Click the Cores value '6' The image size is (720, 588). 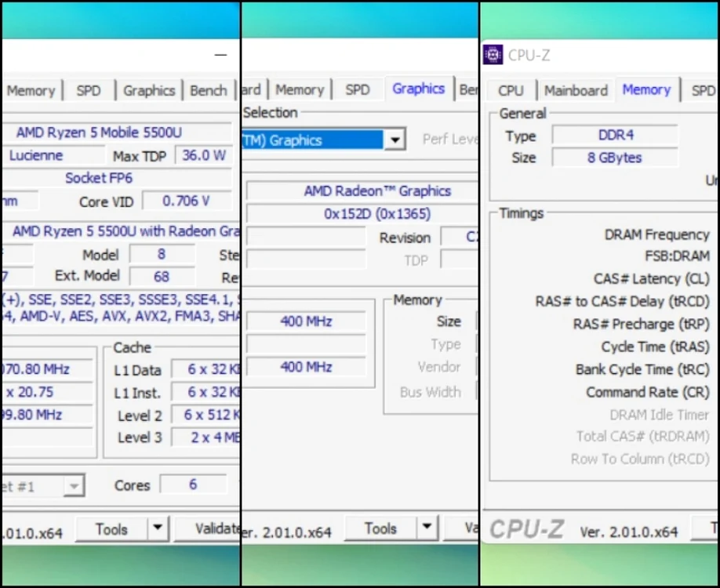tap(193, 485)
